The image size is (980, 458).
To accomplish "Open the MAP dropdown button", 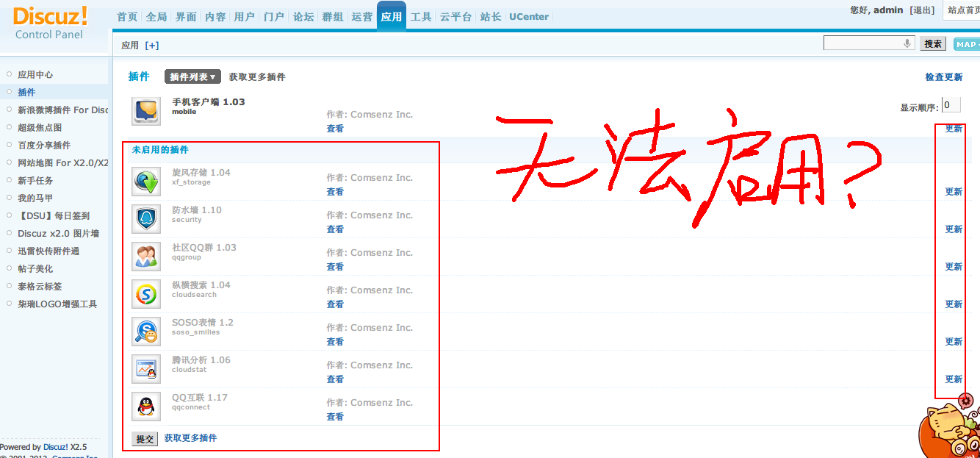I will (x=967, y=44).
